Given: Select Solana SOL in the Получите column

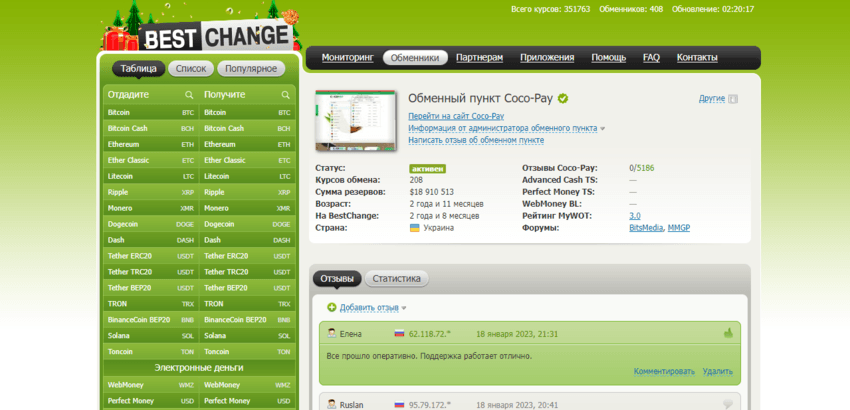Looking at the screenshot, I should pos(247,336).
